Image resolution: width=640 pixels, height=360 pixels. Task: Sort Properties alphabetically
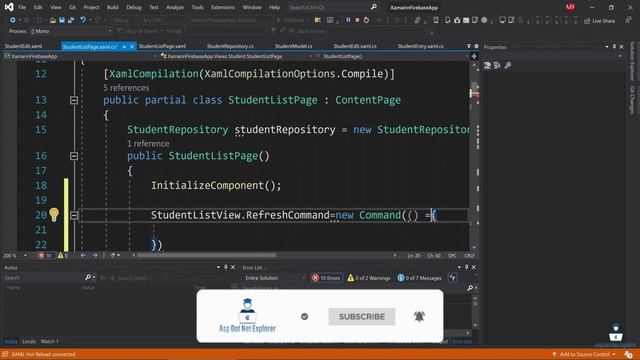(x=497, y=65)
